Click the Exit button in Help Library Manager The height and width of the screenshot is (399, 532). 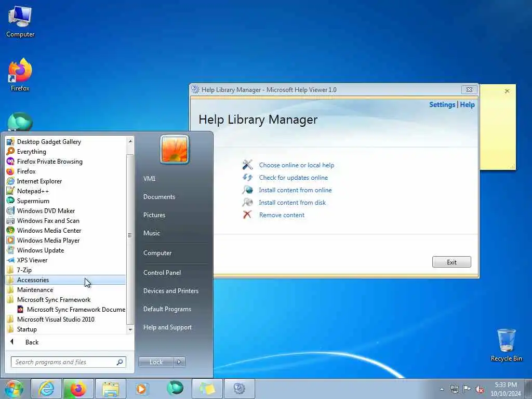click(x=451, y=262)
